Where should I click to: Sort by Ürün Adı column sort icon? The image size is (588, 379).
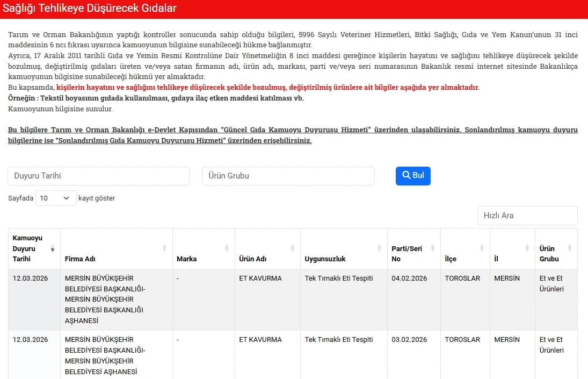[x=293, y=248]
